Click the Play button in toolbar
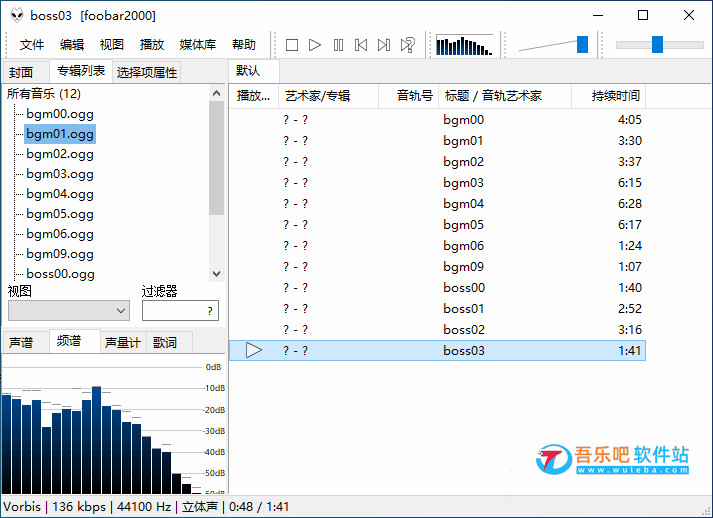The height and width of the screenshot is (518, 713). (315, 45)
